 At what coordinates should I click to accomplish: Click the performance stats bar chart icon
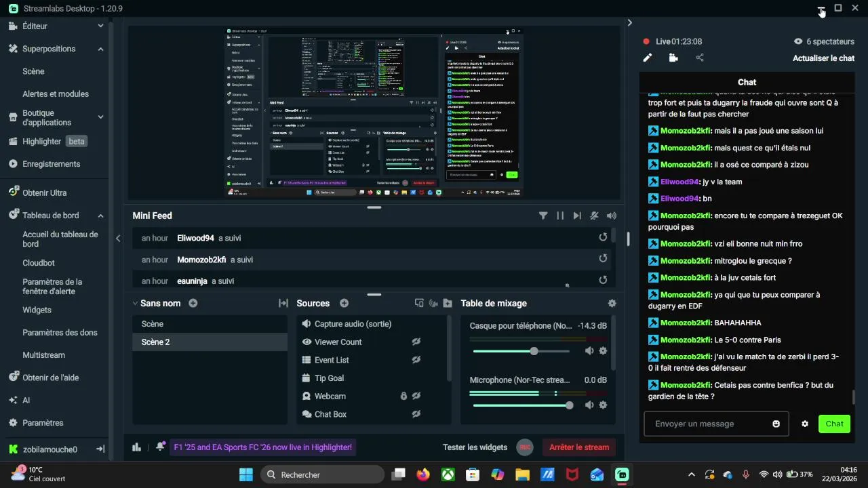coord(137,447)
